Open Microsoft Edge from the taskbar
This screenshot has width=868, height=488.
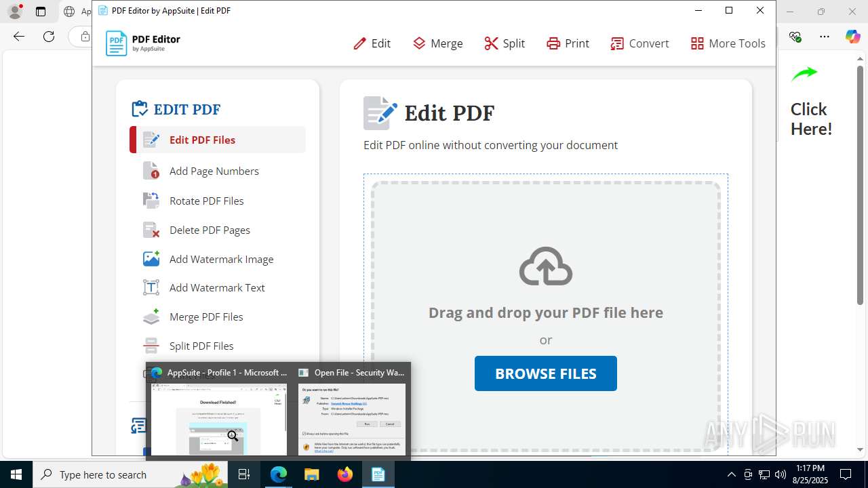point(279,474)
